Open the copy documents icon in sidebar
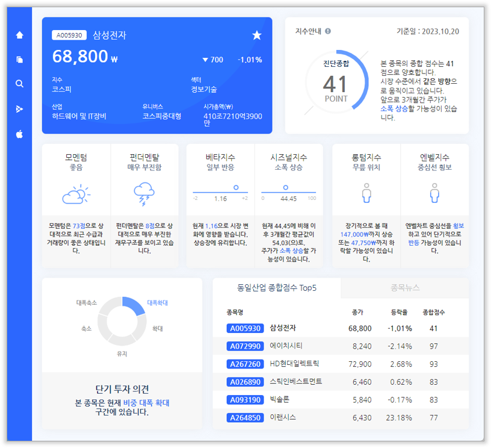The width and height of the screenshot is (491, 448). (19, 60)
